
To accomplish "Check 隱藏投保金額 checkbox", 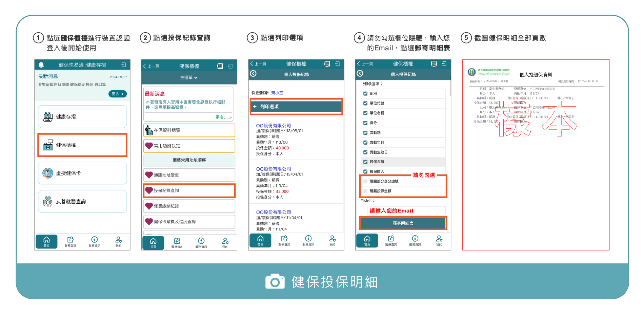I will [365, 191].
